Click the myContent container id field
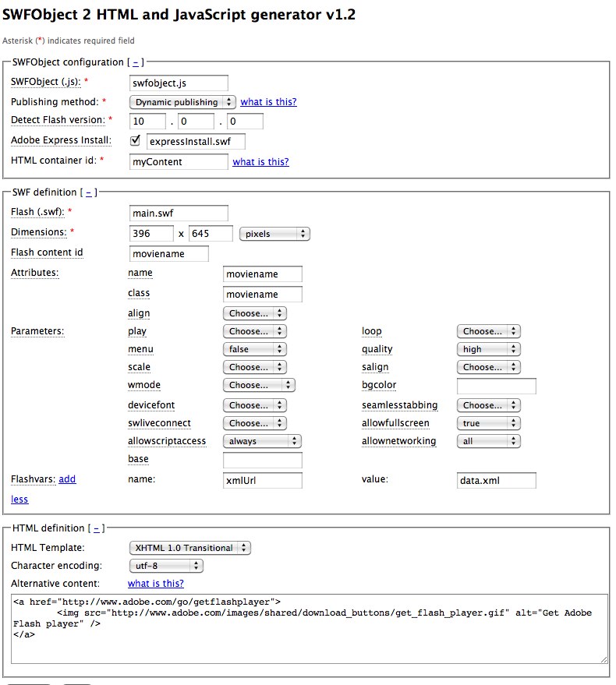 (179, 161)
